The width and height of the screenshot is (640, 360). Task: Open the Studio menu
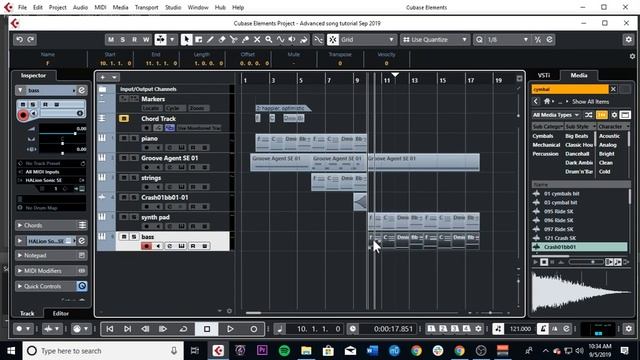(x=173, y=7)
